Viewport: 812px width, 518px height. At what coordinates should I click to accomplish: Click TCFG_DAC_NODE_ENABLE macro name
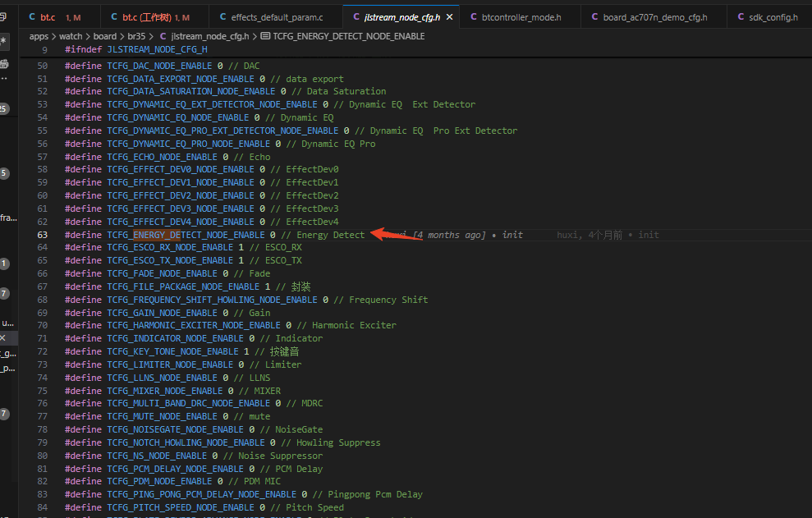(159, 66)
